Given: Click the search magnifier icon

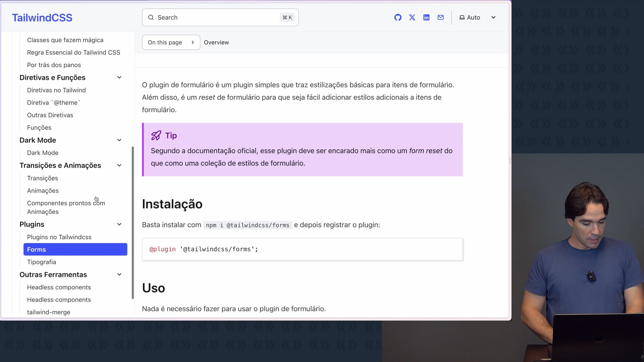Looking at the screenshot, I should [x=151, y=17].
